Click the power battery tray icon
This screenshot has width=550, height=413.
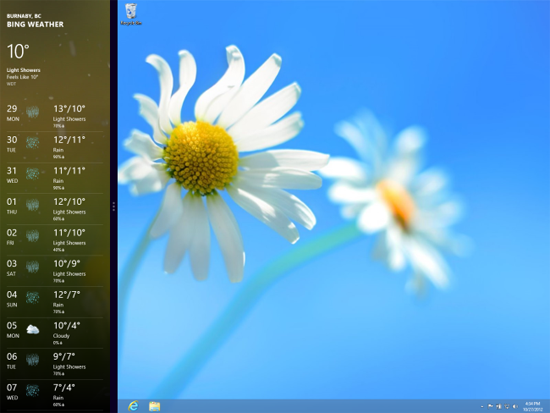coord(498,406)
